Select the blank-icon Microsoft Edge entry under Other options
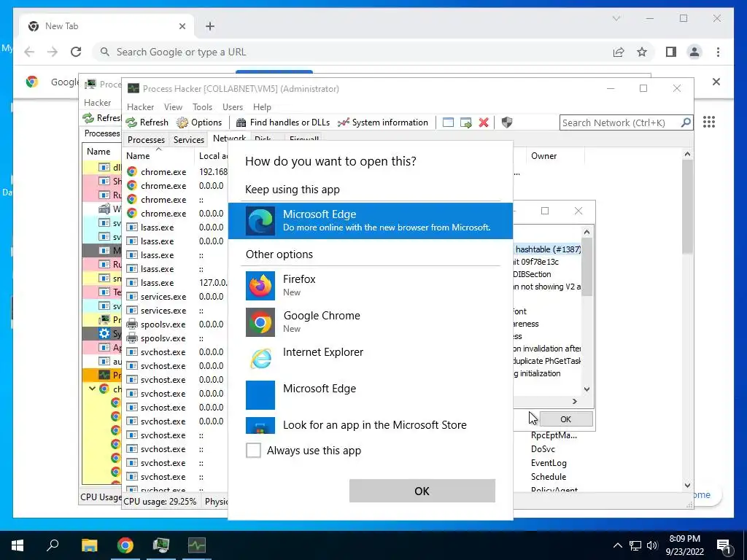747x560 pixels. (x=370, y=394)
